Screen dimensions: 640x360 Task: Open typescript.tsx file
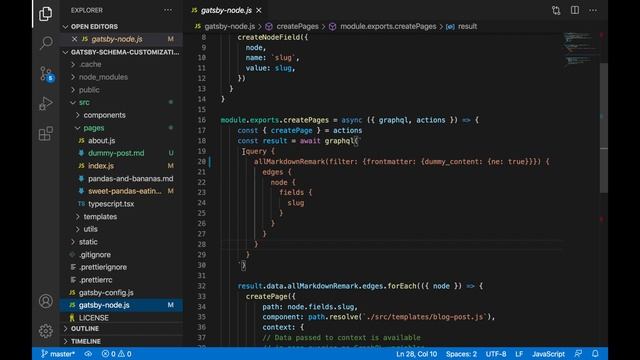[x=121, y=204]
